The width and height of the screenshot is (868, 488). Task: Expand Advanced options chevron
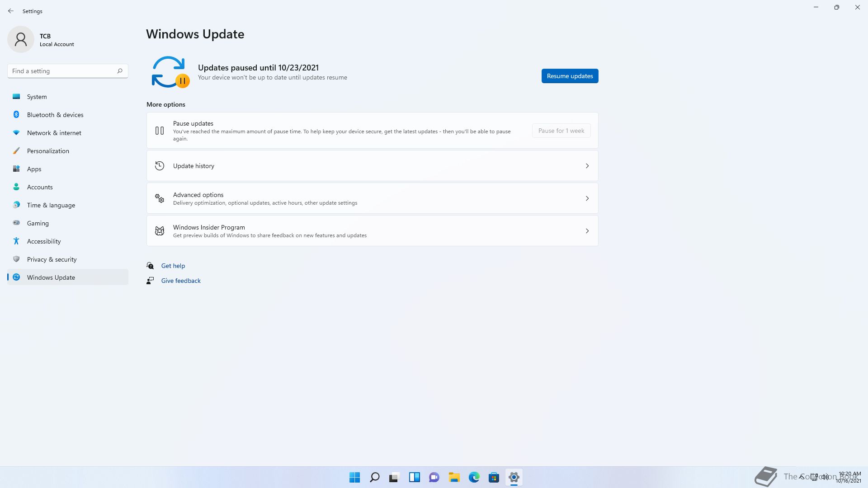pos(587,198)
